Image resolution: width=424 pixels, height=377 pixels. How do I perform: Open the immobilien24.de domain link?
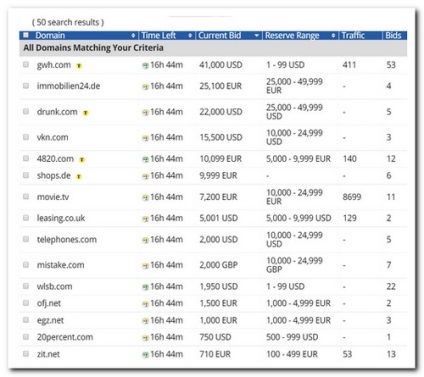68,86
